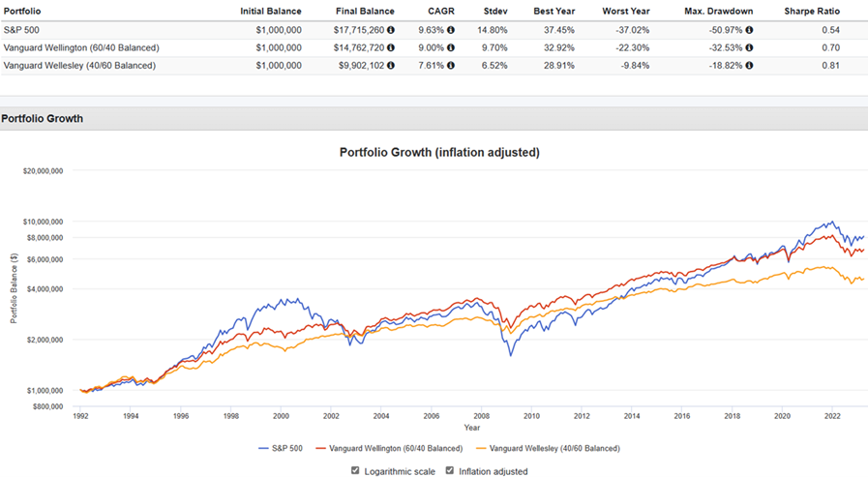Screen dimensions: 868x477
Task: Click the Max. Drawdown column header
Action: pyautogui.click(x=719, y=12)
